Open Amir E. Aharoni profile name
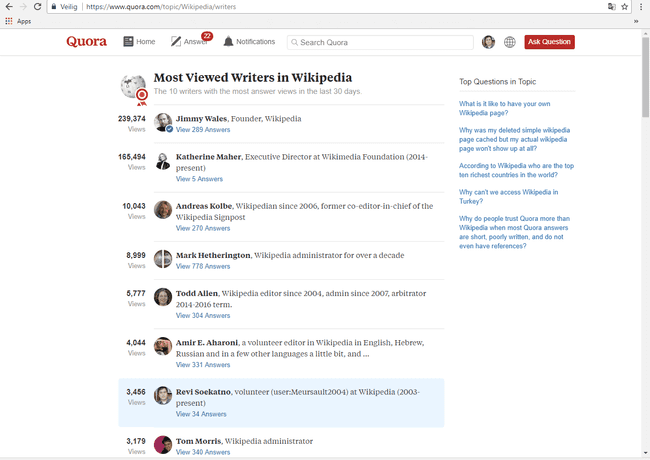The width and height of the screenshot is (650, 460). 207,343
